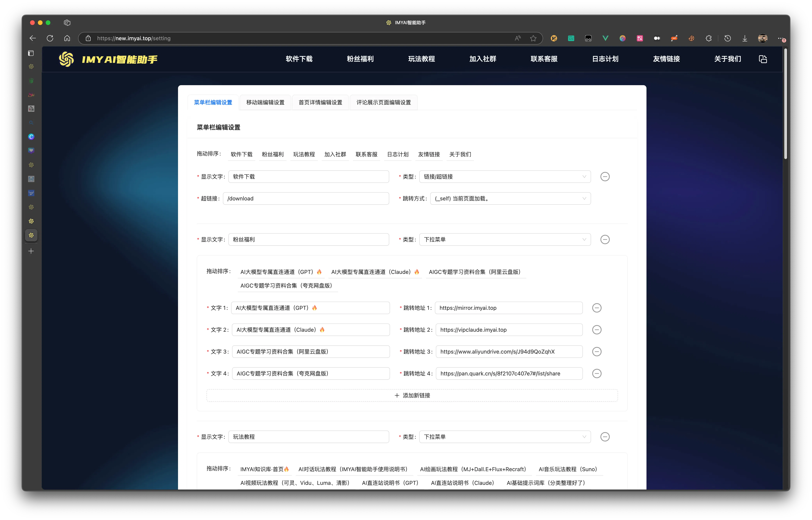Select 软件下载 sort tag in 拖动排序

point(241,154)
